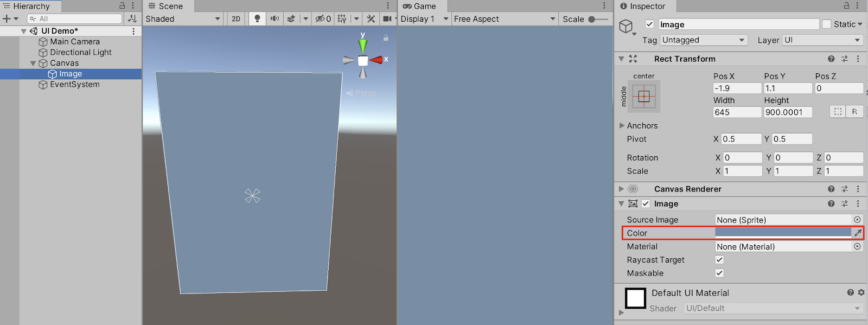Image resolution: width=868 pixels, height=325 pixels.
Task: Open Rect Transform preset settings icon
Action: tap(845, 59)
